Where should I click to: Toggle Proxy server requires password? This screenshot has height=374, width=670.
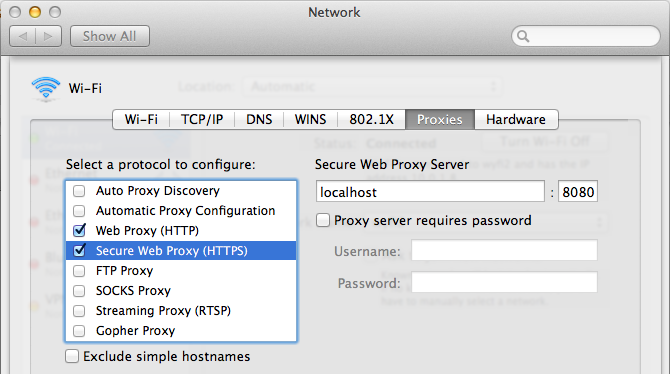point(323,221)
